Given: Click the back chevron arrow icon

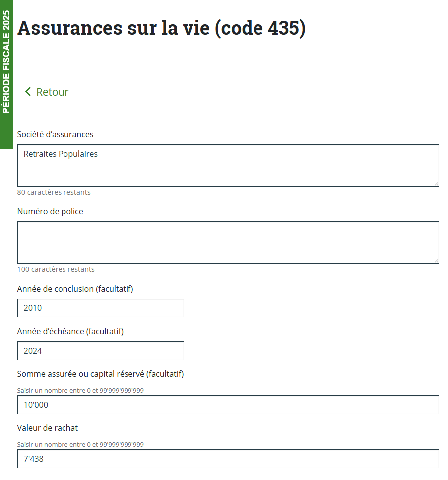Looking at the screenshot, I should pos(28,92).
